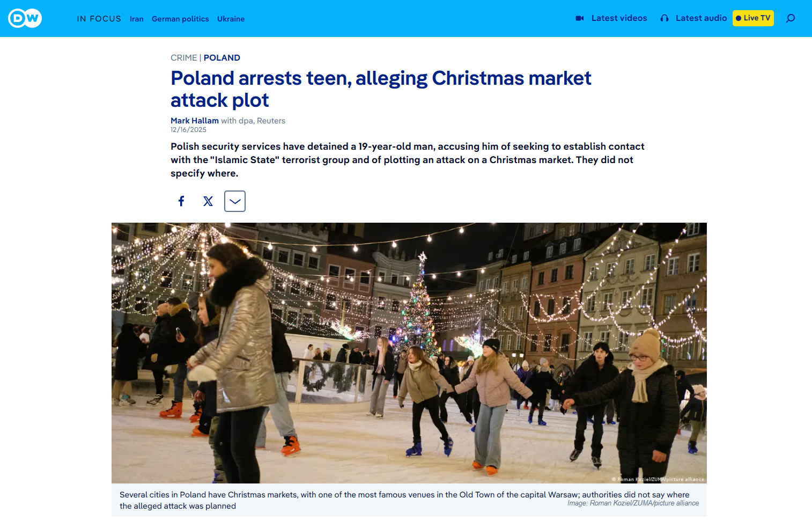Click the article headline text

(381, 89)
